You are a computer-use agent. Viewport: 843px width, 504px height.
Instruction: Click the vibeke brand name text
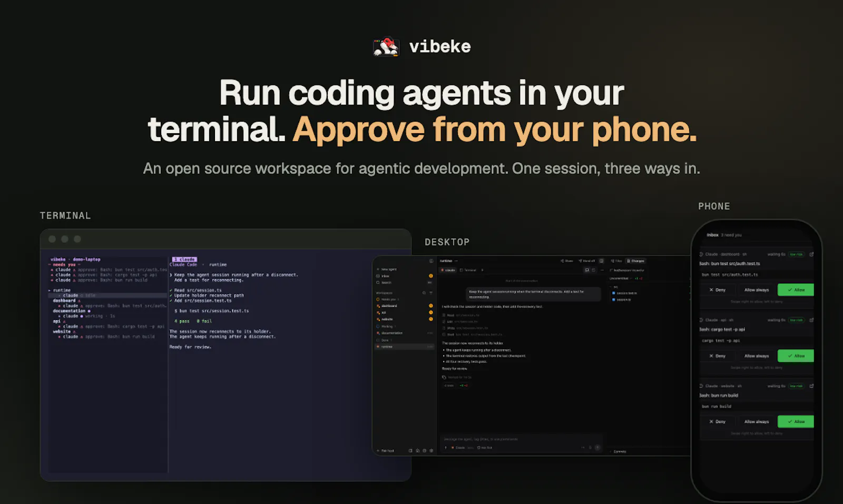pyautogui.click(x=440, y=46)
